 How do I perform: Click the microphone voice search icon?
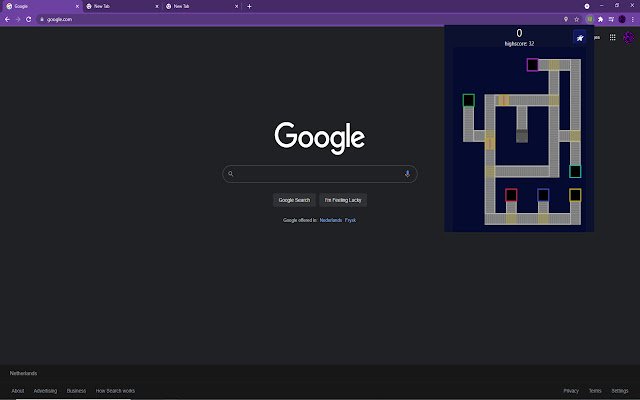pyautogui.click(x=407, y=174)
